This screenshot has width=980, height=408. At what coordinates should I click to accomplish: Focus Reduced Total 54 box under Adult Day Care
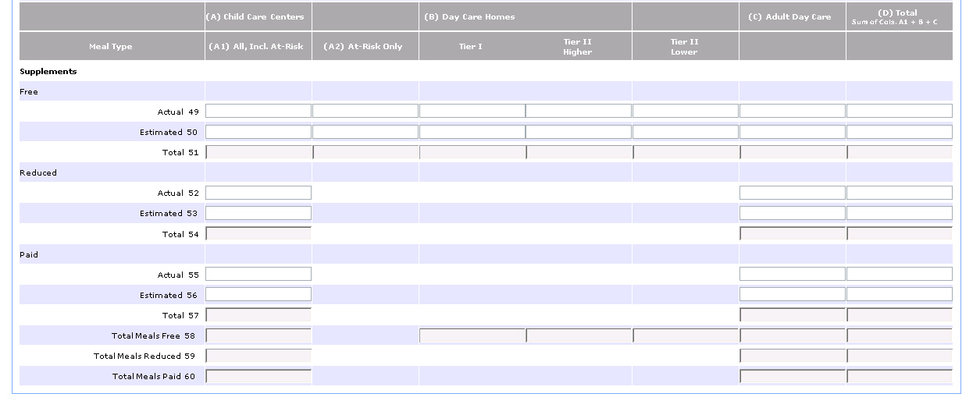coord(793,233)
